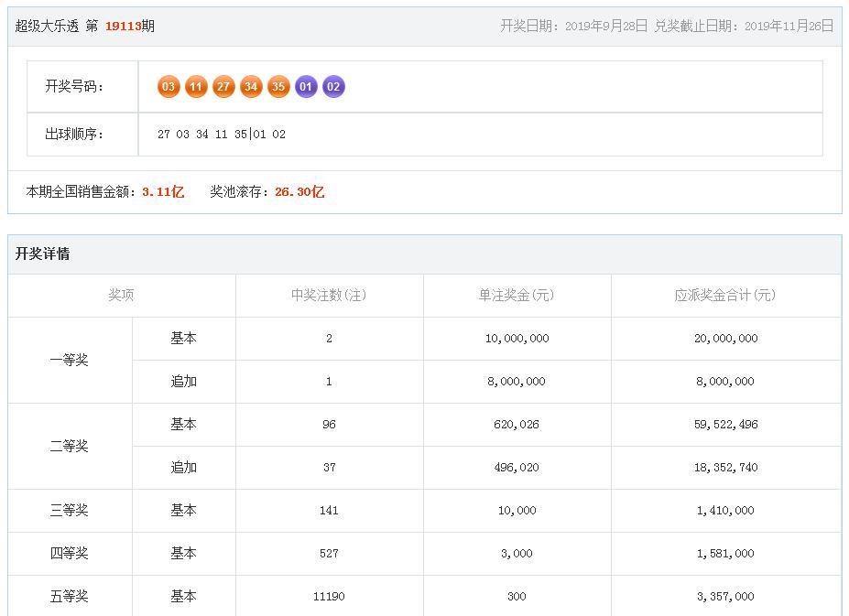This screenshot has height=616, width=849.
Task: Click the winner count 527
Action: pos(329,553)
